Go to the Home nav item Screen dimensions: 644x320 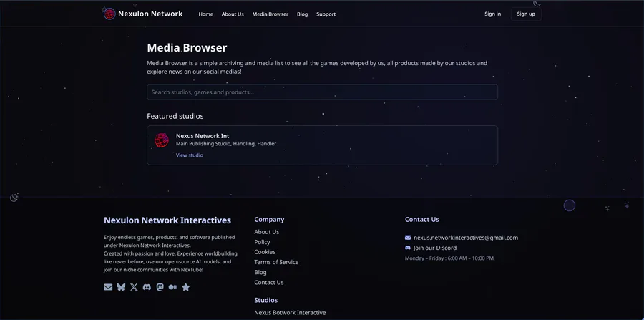point(206,14)
